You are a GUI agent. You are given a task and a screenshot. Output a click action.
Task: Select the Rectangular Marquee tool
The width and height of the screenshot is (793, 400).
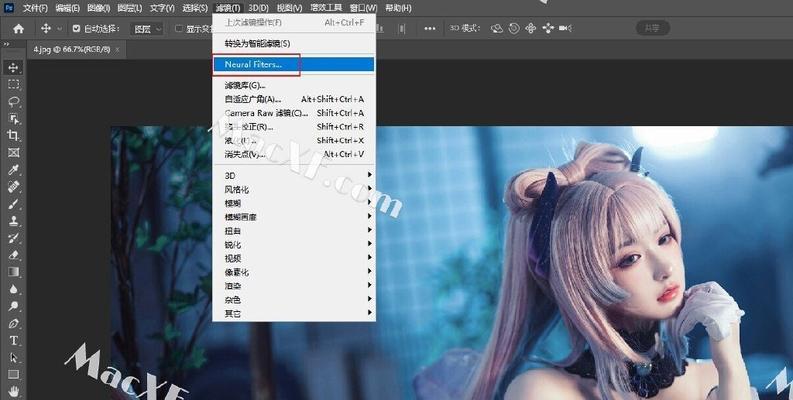coord(14,84)
